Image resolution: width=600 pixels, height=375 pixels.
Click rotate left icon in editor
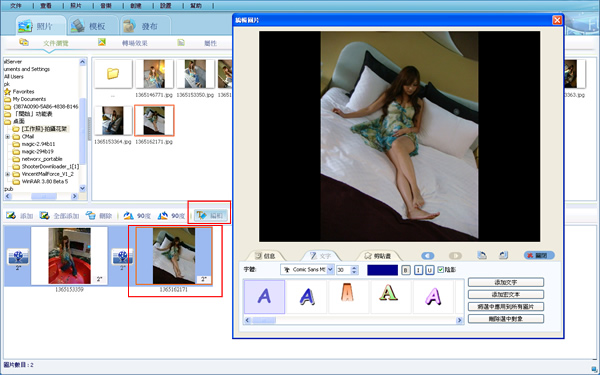click(482, 255)
